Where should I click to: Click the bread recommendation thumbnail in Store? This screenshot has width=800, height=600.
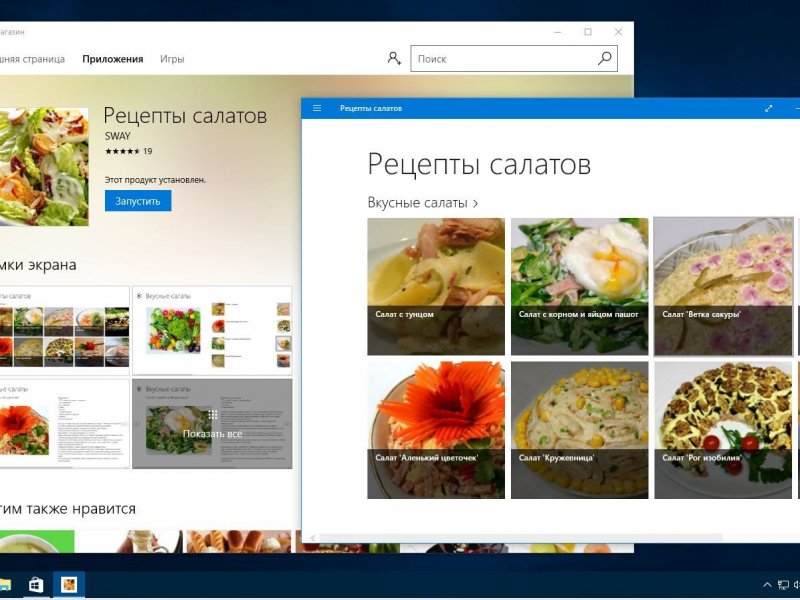(239, 541)
